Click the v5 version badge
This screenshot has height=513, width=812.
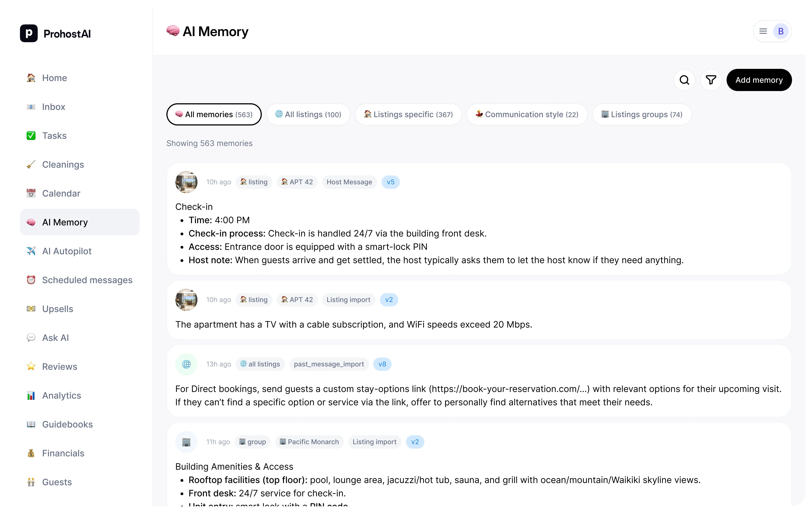(x=390, y=182)
